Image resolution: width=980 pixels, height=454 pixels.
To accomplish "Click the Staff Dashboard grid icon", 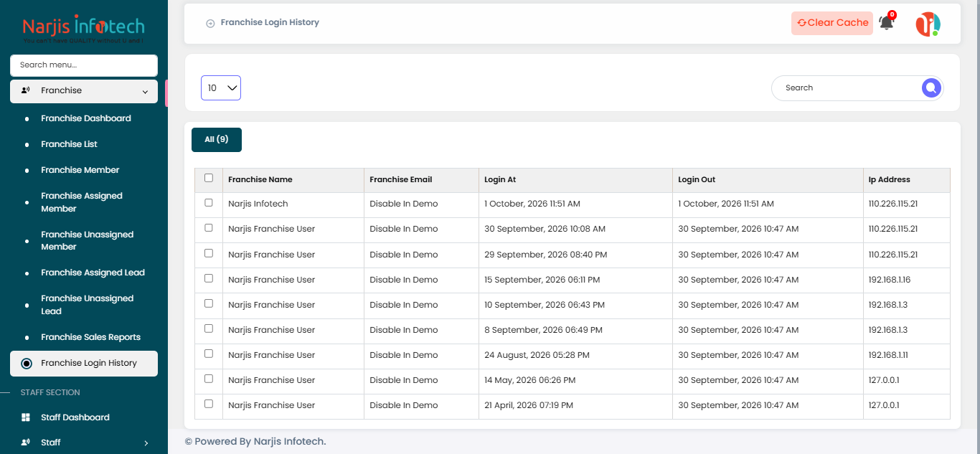I will 26,417.
